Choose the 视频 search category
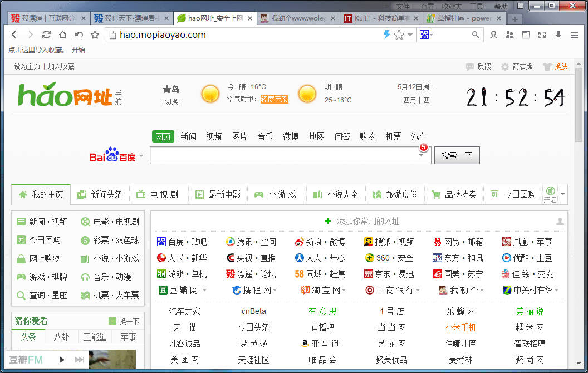 214,136
